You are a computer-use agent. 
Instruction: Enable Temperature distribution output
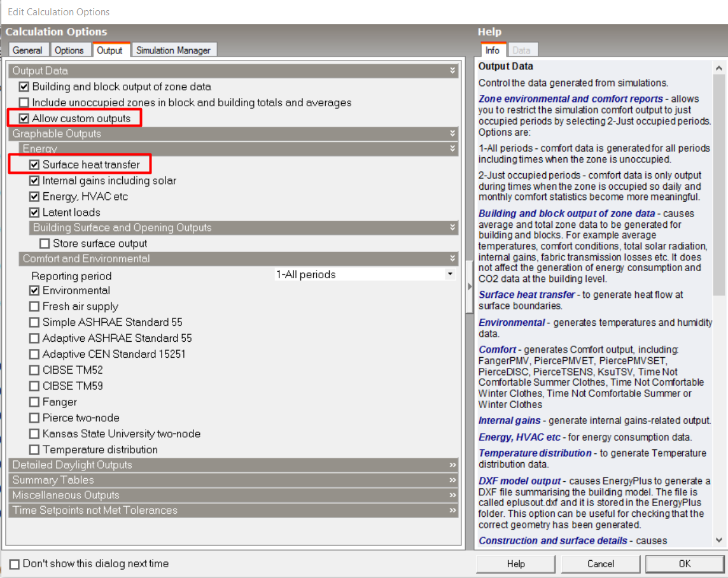click(x=34, y=450)
